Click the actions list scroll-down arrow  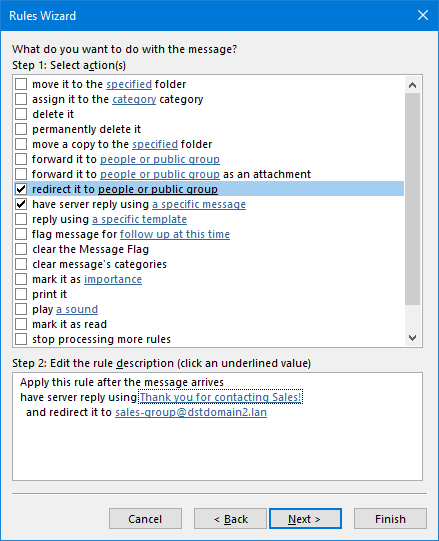412,338
